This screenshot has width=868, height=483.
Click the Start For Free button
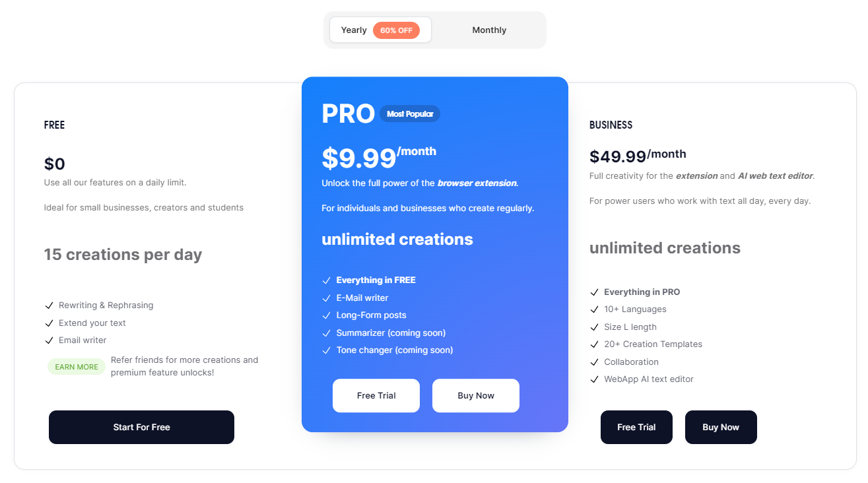pos(141,428)
